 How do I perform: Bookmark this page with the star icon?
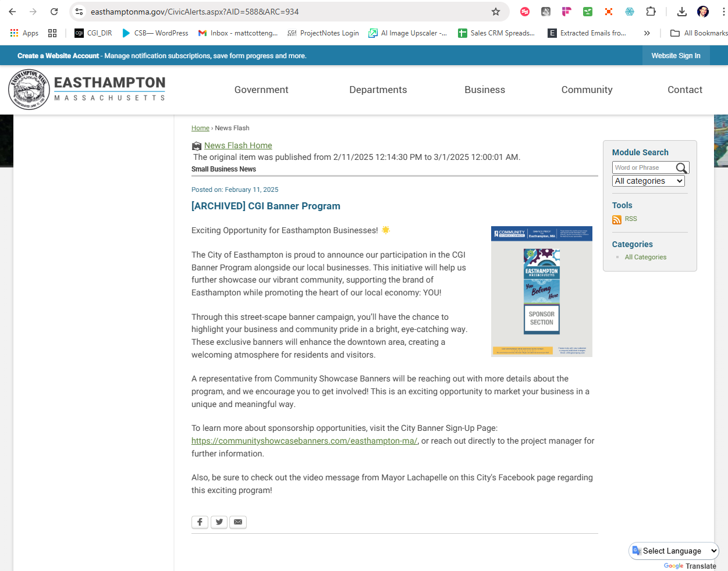click(496, 12)
